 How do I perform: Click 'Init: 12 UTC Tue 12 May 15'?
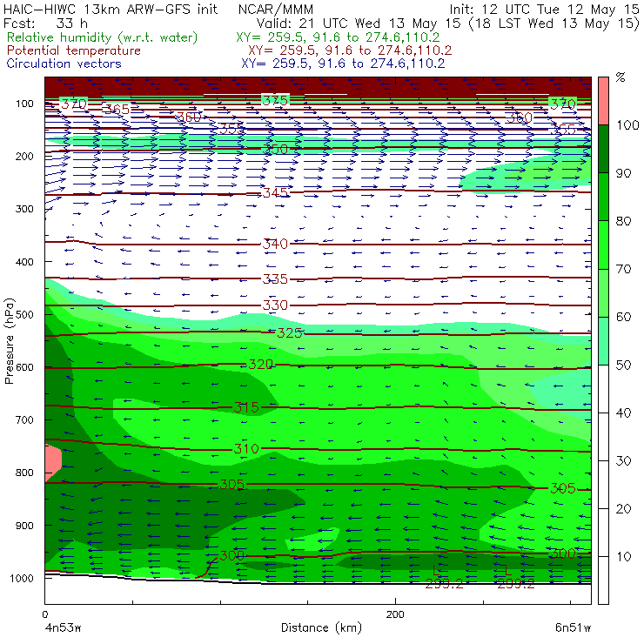click(544, 10)
